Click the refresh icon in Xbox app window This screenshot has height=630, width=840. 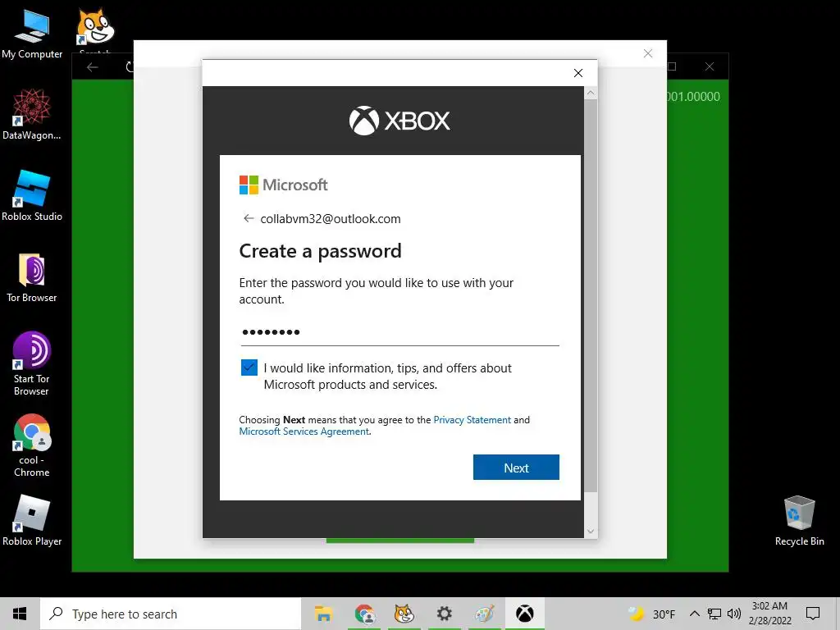point(129,67)
